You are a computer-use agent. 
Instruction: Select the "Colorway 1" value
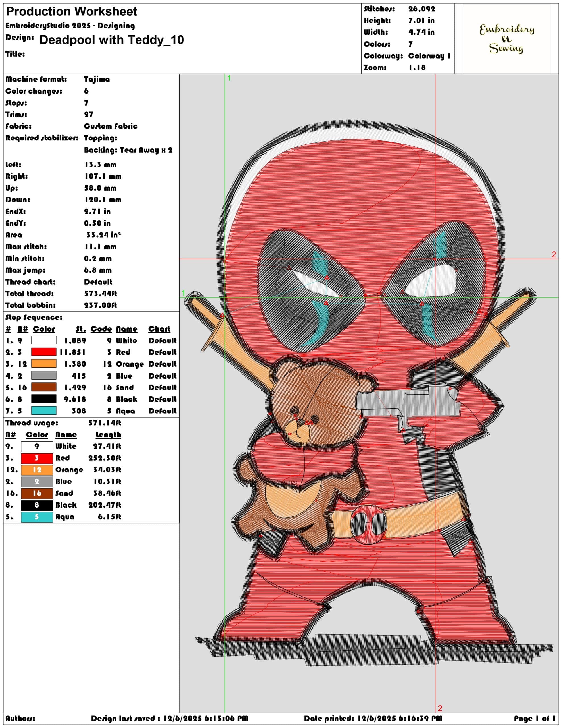tap(429, 56)
